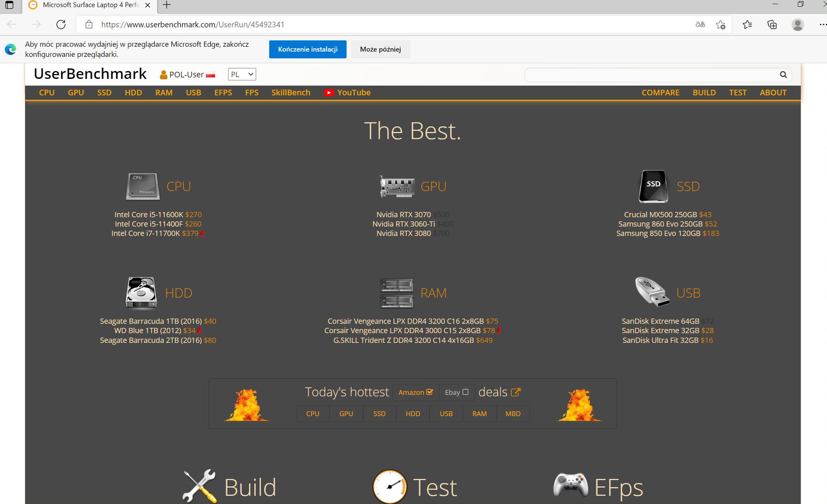Click the UserBenchmark search input field
Image resolution: width=827 pixels, height=504 pixels.
click(x=652, y=75)
